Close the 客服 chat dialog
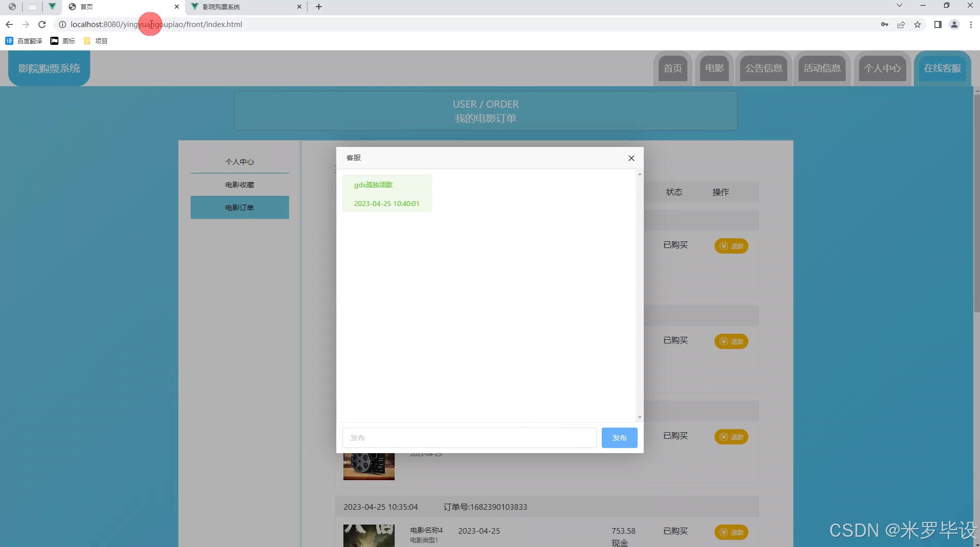This screenshot has height=547, width=980. 631,158
